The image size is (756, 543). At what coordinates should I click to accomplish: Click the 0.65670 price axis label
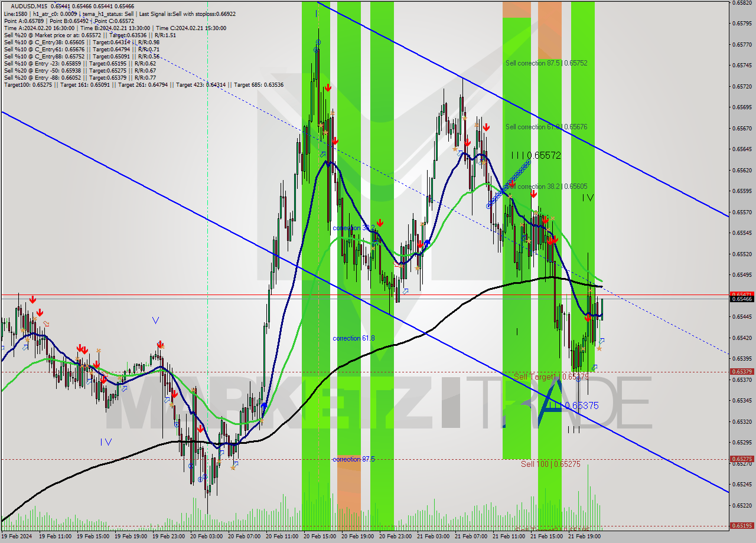click(x=742, y=128)
